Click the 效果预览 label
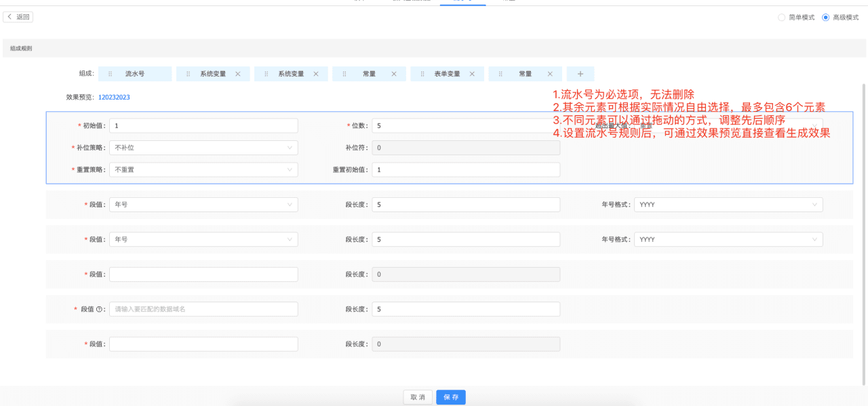 [x=81, y=98]
